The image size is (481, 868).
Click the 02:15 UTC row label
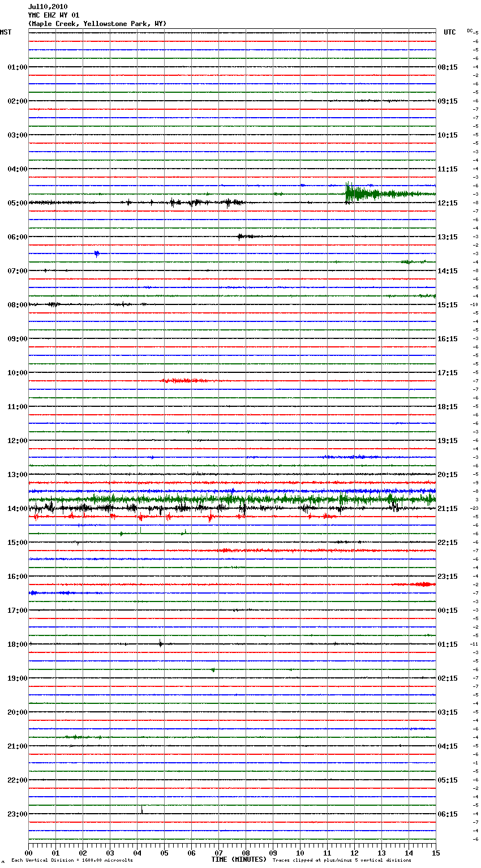click(448, 678)
